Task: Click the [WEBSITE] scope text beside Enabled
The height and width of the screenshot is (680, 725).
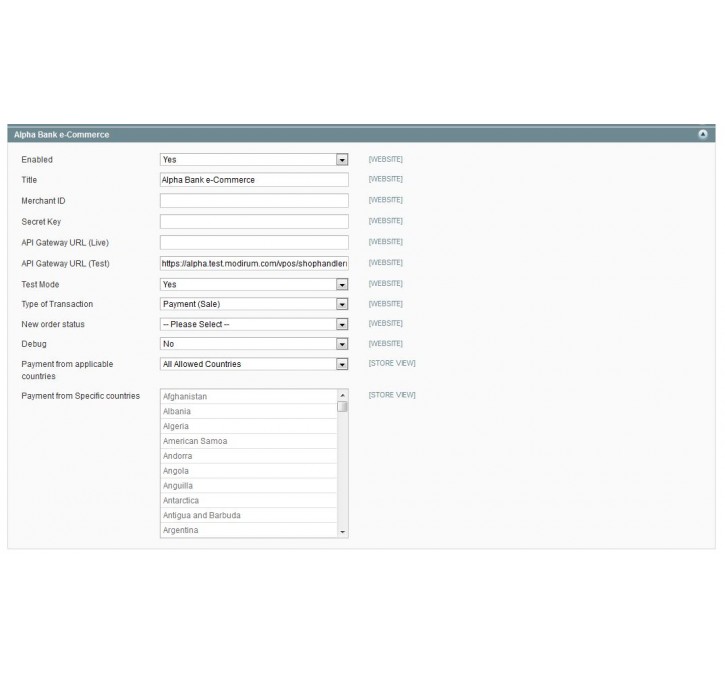Action: pyautogui.click(x=386, y=159)
